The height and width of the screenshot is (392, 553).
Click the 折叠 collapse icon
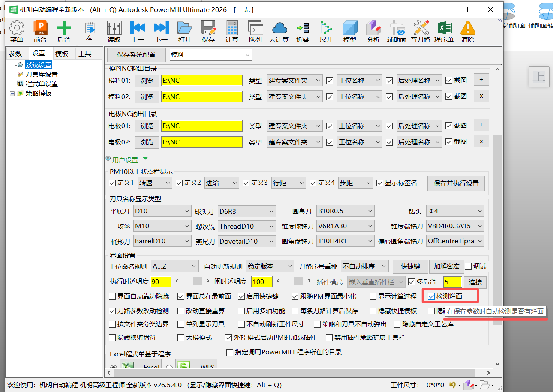(x=303, y=31)
